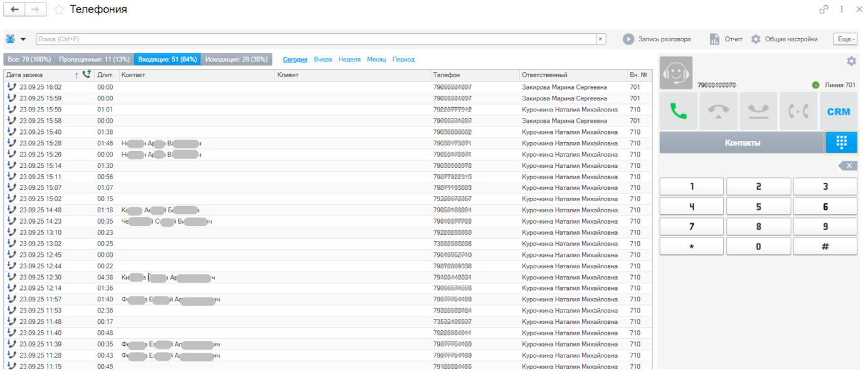Open the Контакты panel button
Screen dimensions: 868x374
742,143
